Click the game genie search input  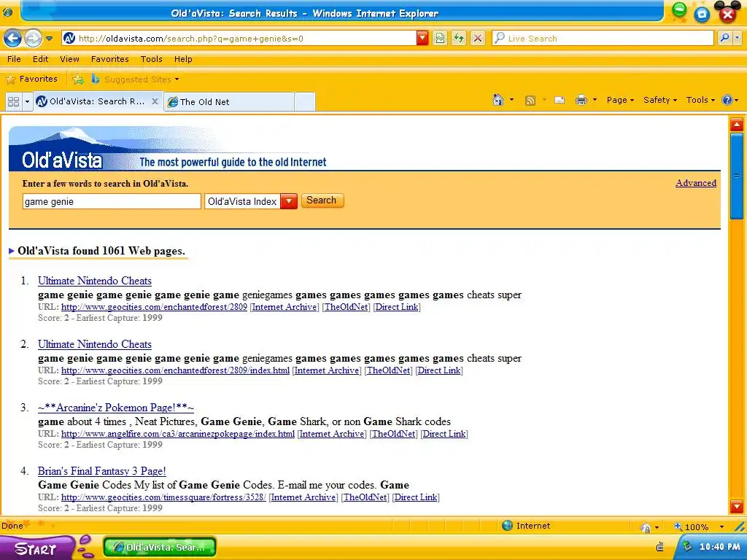click(x=112, y=201)
